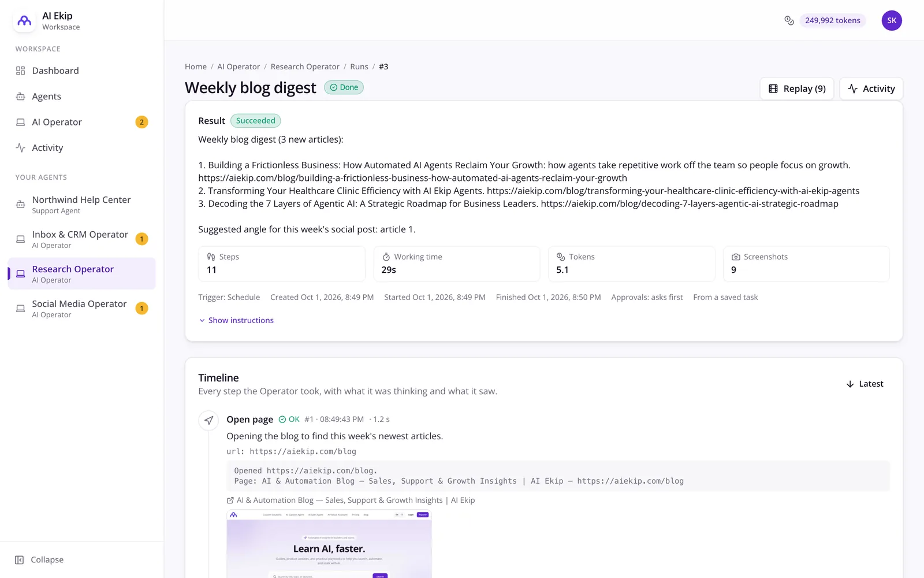Open Replay (9) button

(797, 89)
